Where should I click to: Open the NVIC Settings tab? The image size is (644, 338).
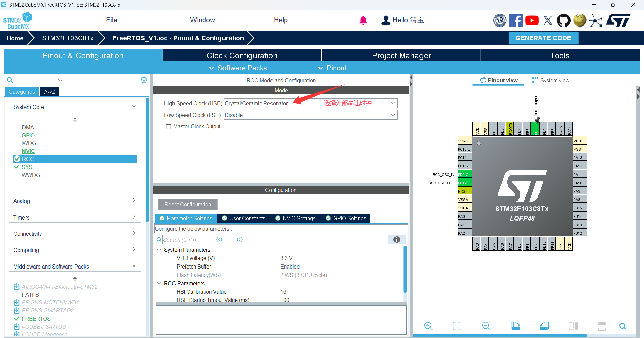[x=295, y=218]
